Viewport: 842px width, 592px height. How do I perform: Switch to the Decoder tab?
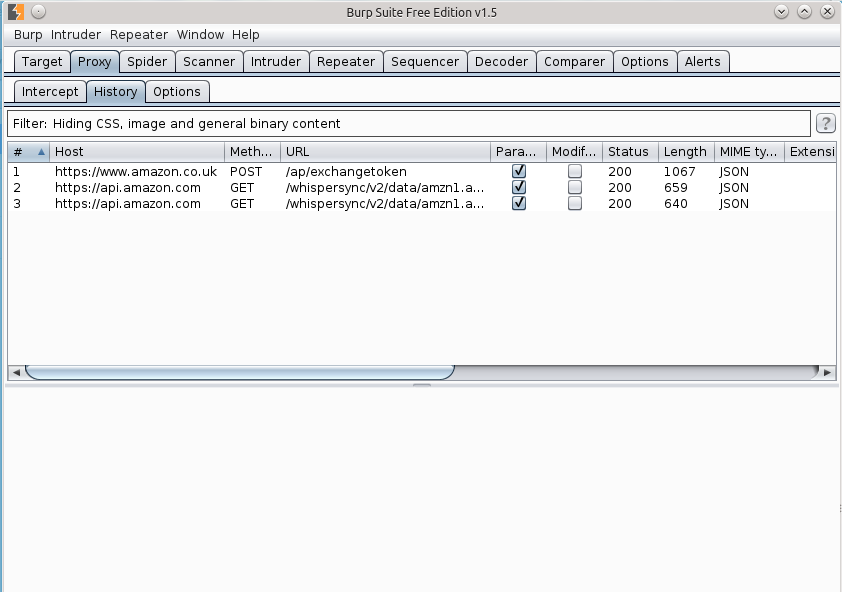502,62
